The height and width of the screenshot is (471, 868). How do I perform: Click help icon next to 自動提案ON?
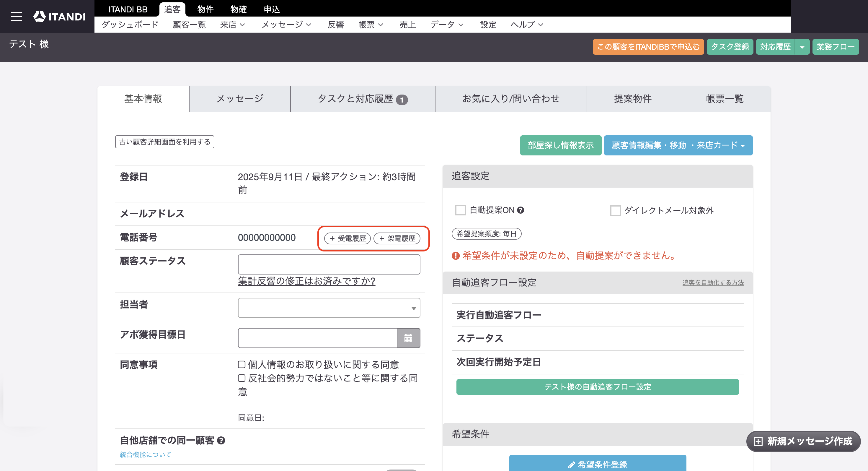(x=521, y=210)
